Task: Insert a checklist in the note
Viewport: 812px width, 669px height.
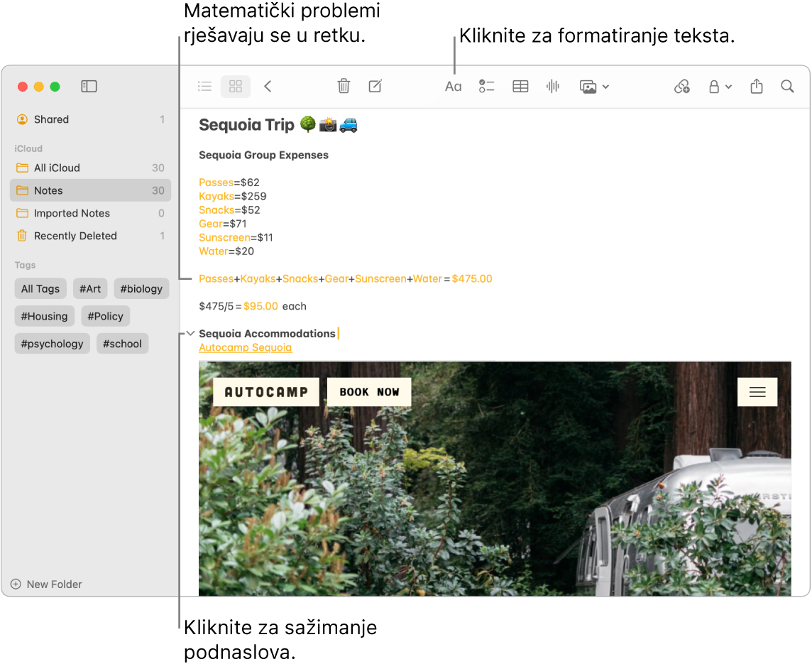Action: 486,86
